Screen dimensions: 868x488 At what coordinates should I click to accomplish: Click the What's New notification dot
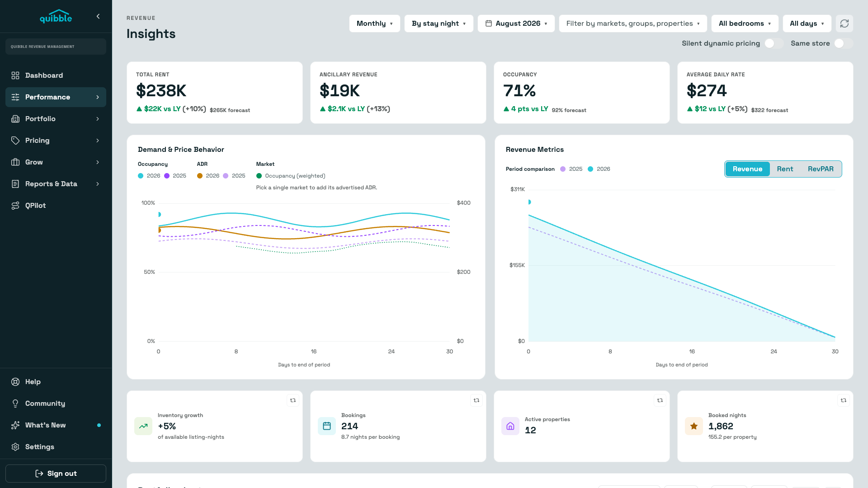99,425
